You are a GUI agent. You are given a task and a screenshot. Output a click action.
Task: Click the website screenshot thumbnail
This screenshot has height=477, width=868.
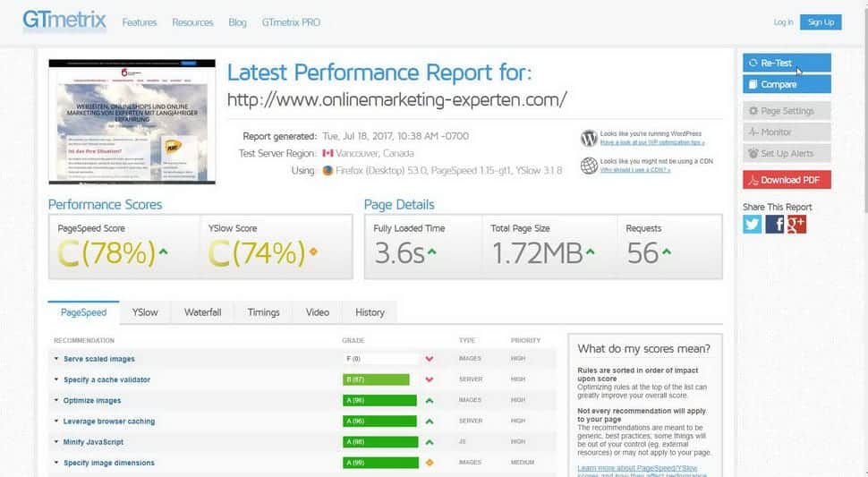tap(132, 122)
